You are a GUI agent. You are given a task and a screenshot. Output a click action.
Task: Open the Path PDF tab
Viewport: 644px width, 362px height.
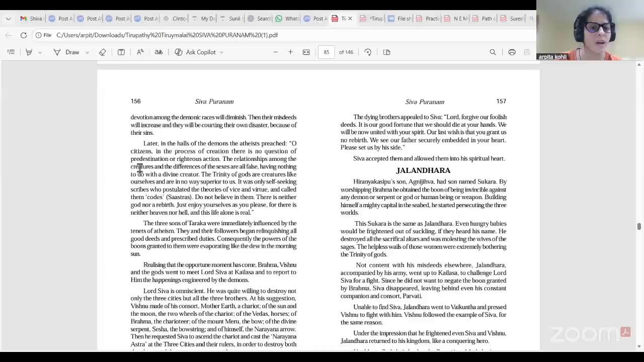pyautogui.click(x=485, y=19)
